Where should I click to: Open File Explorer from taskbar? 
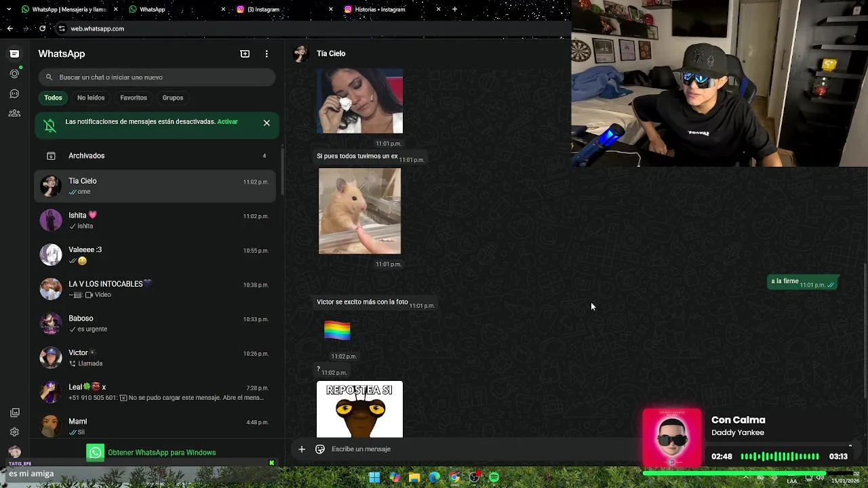[x=414, y=477]
